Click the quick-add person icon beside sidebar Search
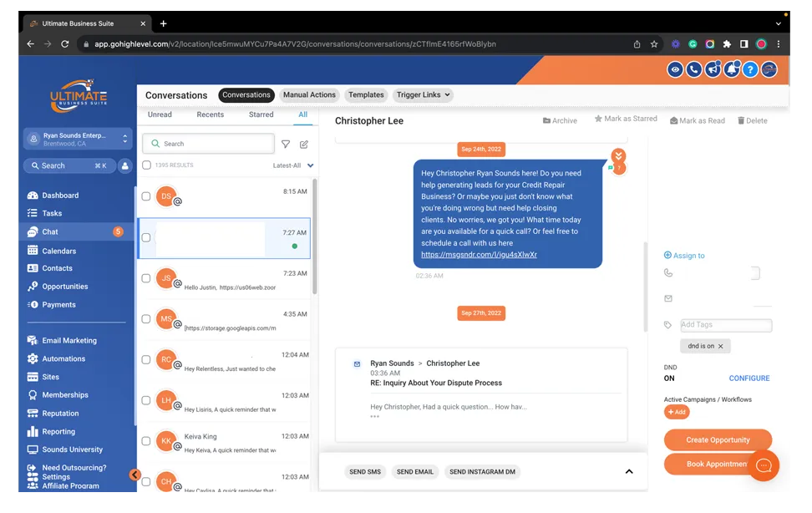 [124, 165]
